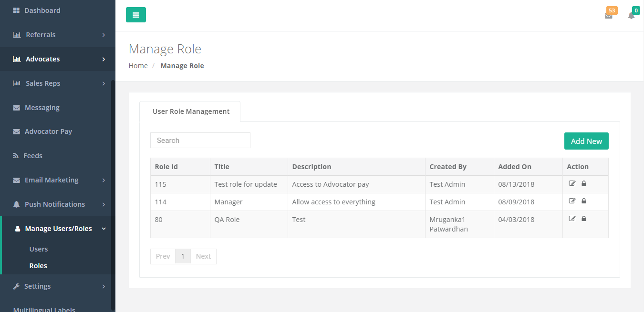Image resolution: width=644 pixels, height=312 pixels.
Task: Open the Home breadcrumb link
Action: point(138,65)
